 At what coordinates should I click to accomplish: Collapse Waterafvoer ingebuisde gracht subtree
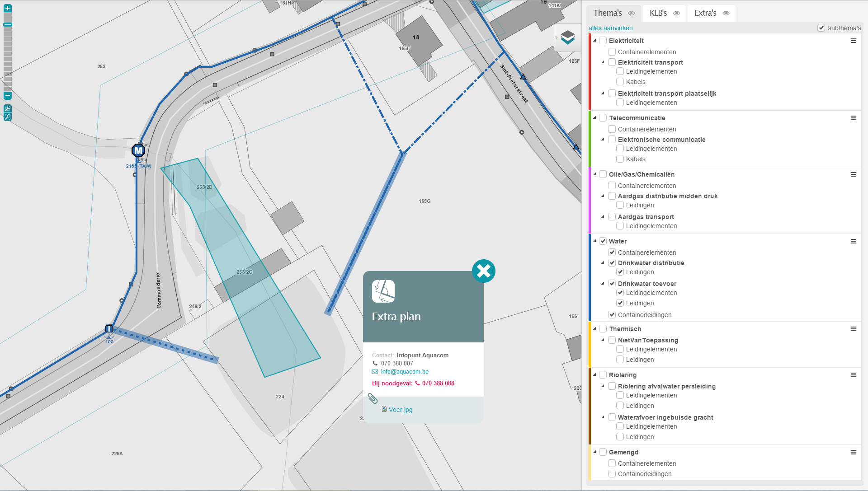click(x=603, y=417)
